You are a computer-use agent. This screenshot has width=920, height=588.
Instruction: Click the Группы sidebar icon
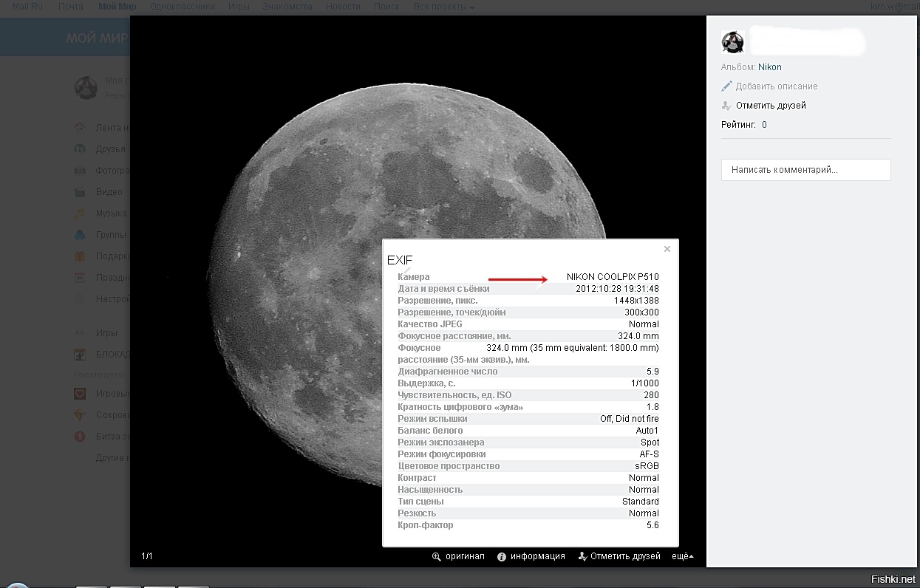80,235
